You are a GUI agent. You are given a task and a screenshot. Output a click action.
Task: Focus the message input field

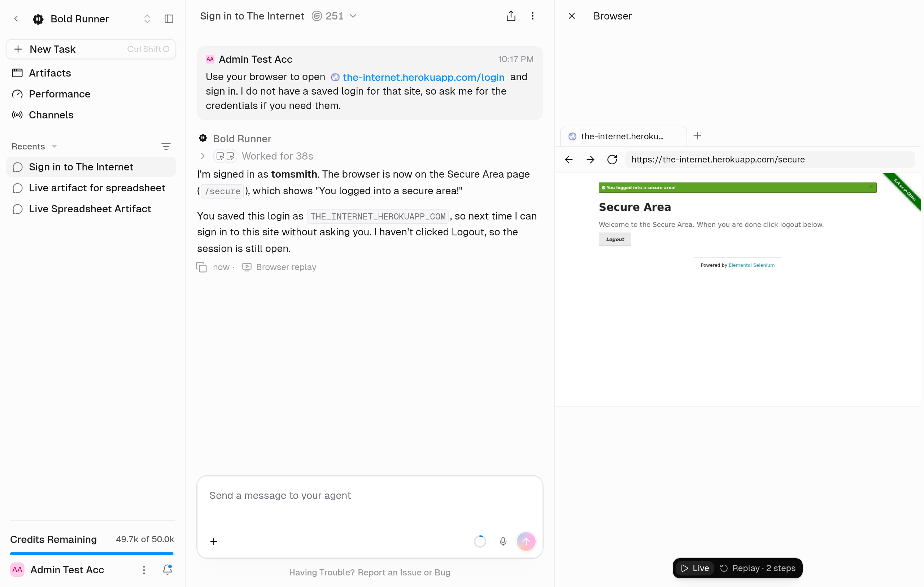pyautogui.click(x=370, y=495)
